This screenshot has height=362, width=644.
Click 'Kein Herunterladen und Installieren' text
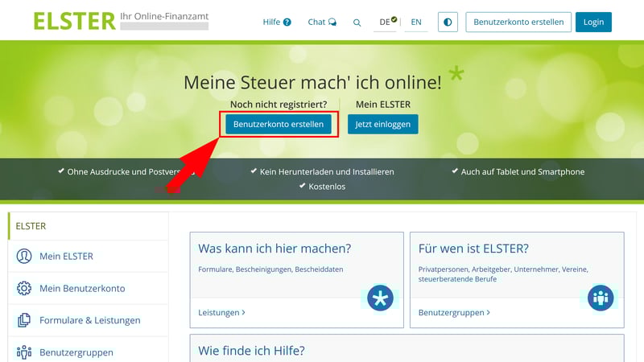coord(327,172)
